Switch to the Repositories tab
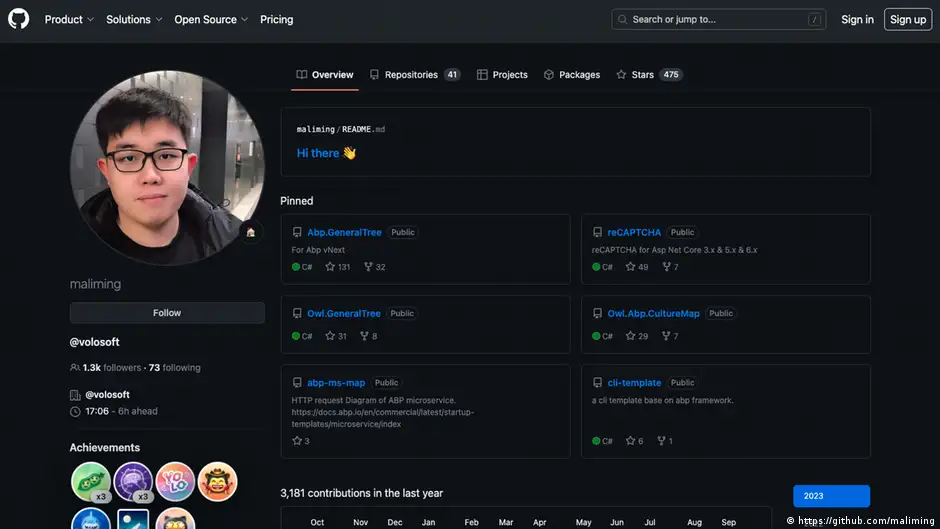This screenshot has width=940, height=529. point(414,75)
